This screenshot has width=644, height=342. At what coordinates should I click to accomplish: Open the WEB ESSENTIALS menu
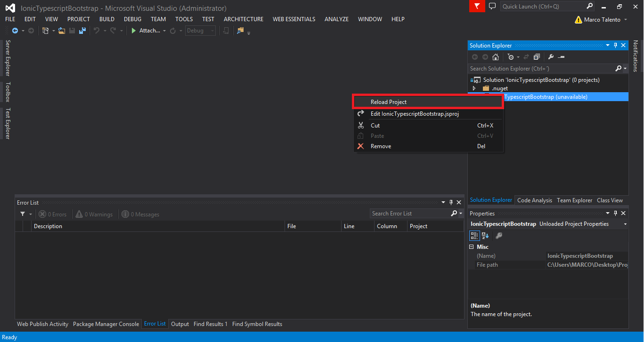[x=294, y=19]
